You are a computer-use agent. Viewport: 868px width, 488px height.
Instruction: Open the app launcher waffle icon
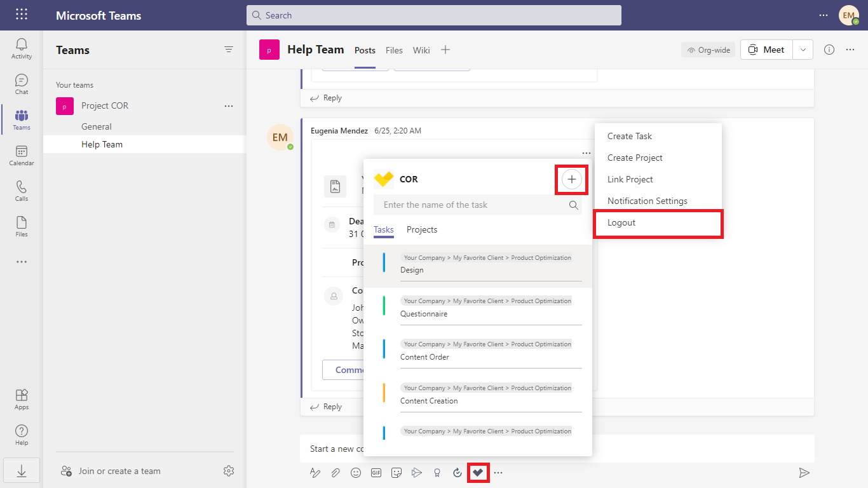click(22, 15)
